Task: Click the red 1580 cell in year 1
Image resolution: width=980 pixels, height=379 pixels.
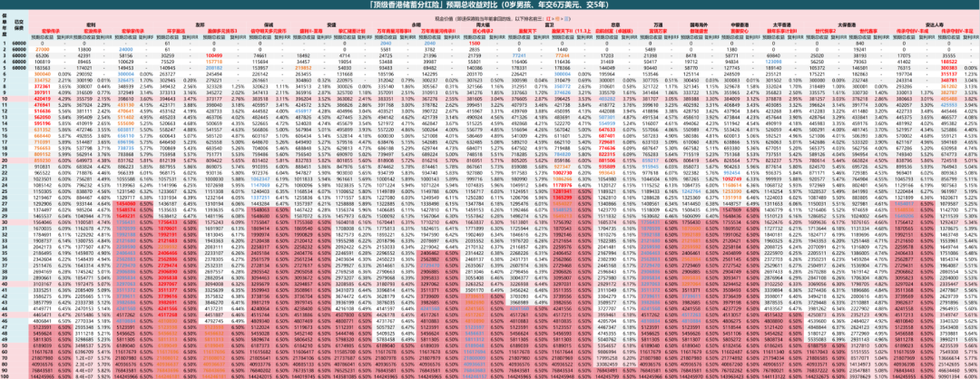Action: 475,42
